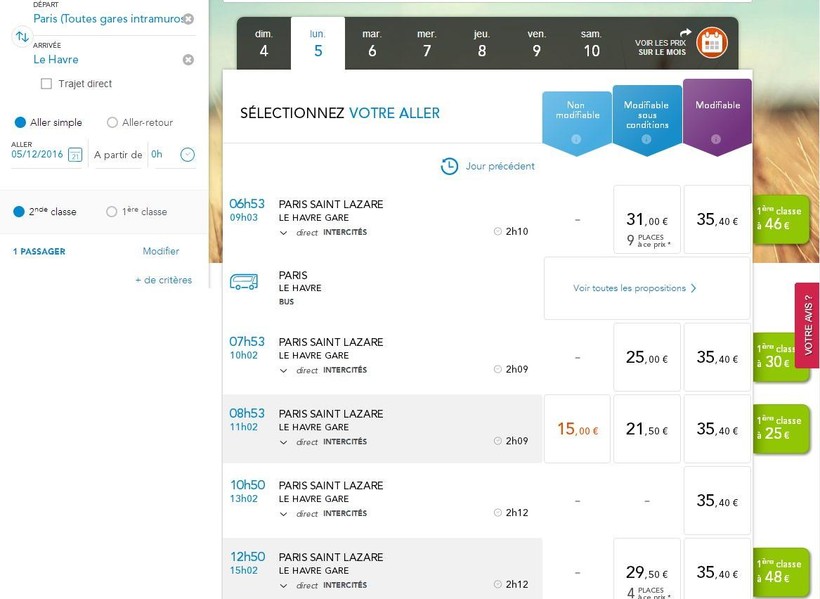
Task: Open the departure hour 0h dropdown
Action: coord(187,155)
